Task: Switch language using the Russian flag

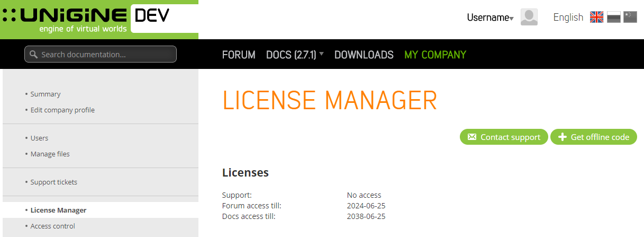Action: [613, 17]
